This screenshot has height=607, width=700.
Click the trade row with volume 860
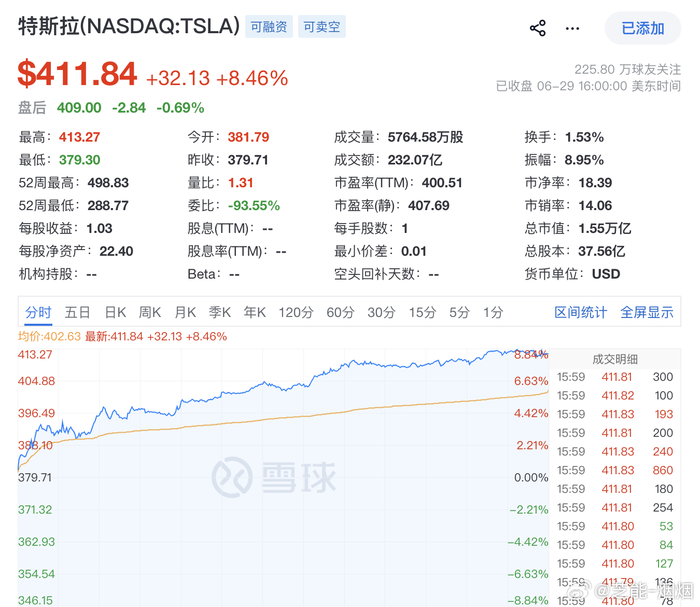(x=615, y=471)
